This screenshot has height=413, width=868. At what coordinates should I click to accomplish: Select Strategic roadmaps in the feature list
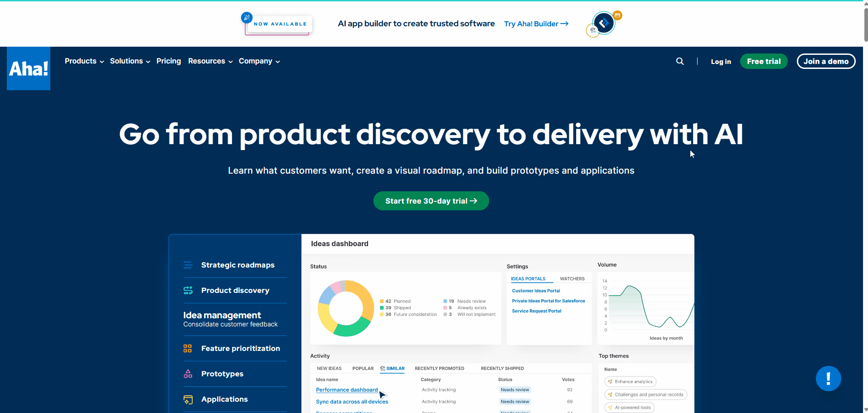pyautogui.click(x=238, y=265)
